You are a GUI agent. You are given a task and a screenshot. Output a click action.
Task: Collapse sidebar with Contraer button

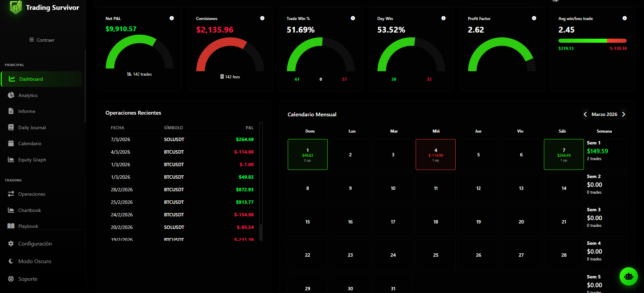(x=42, y=40)
